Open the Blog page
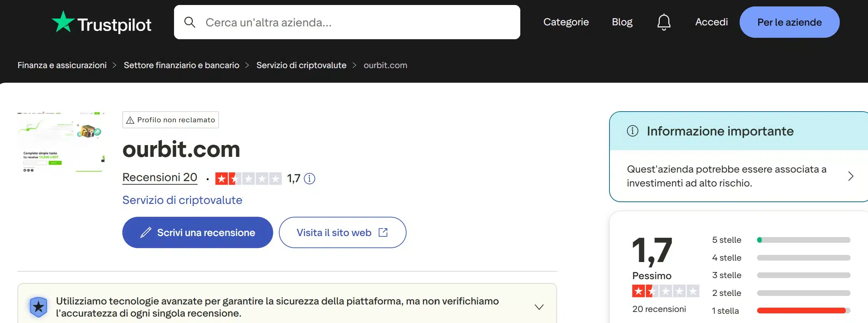Image resolution: width=868 pixels, height=323 pixels. [x=622, y=22]
